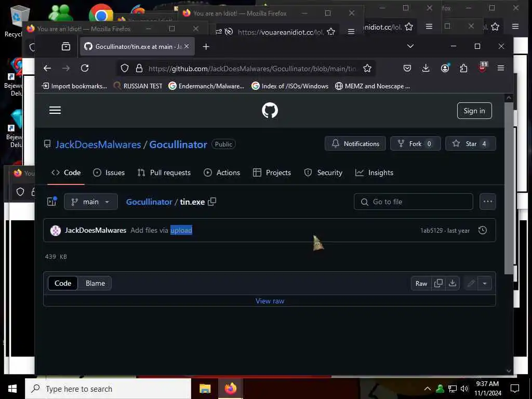Go back with the browser back arrow

(47, 68)
